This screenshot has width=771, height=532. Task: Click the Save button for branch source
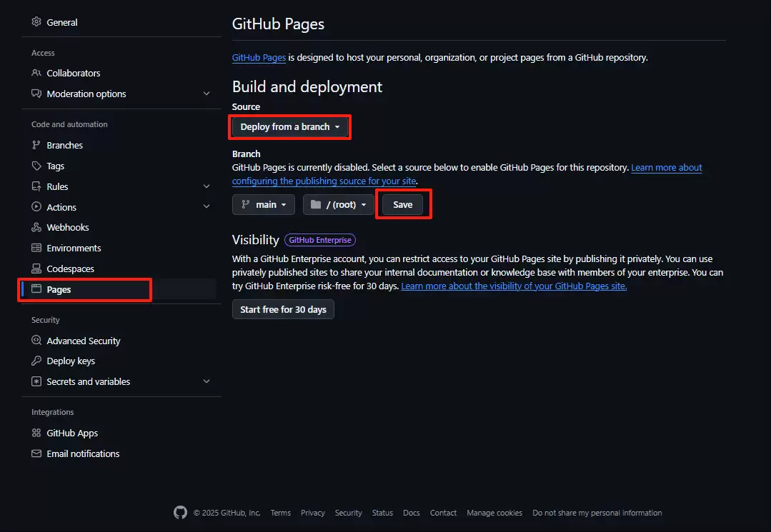[403, 204]
